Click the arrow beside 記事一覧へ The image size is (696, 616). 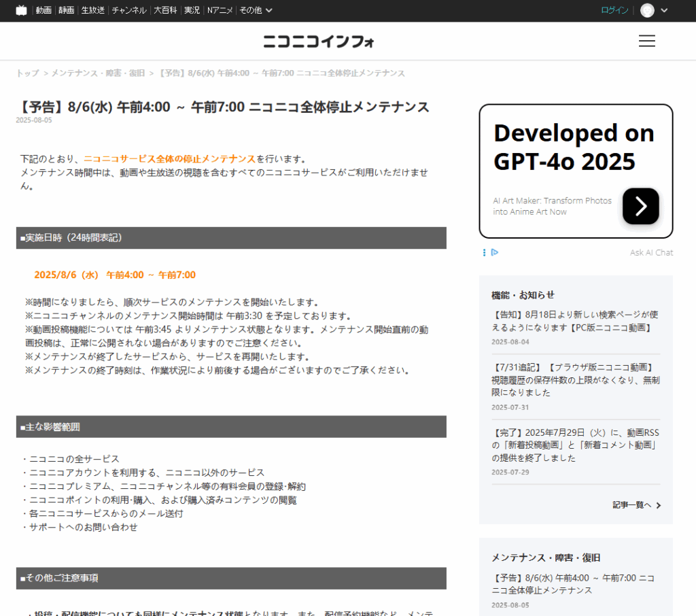659,505
